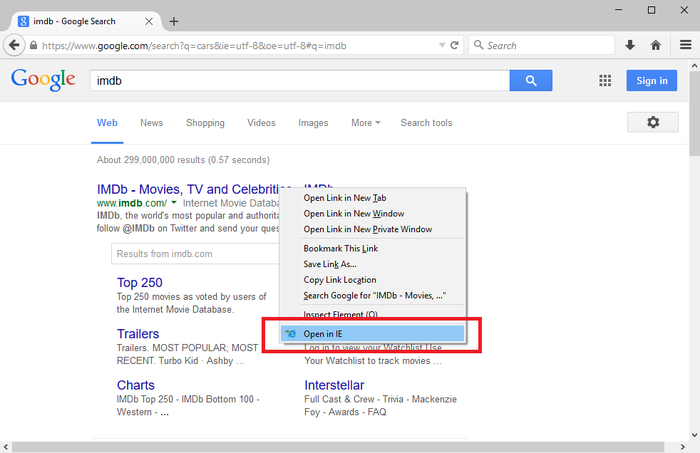Click the address bar URL

coord(194,46)
